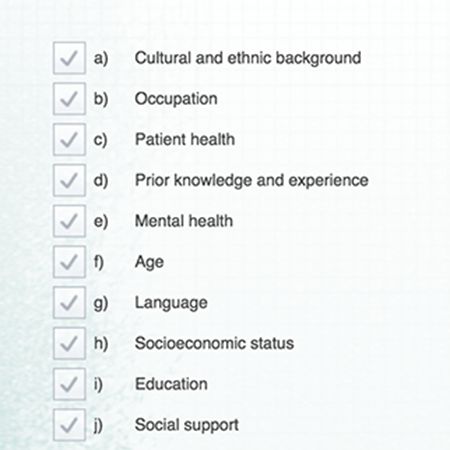Uncheck the Education checkbox
The image size is (450, 450).
[69, 384]
